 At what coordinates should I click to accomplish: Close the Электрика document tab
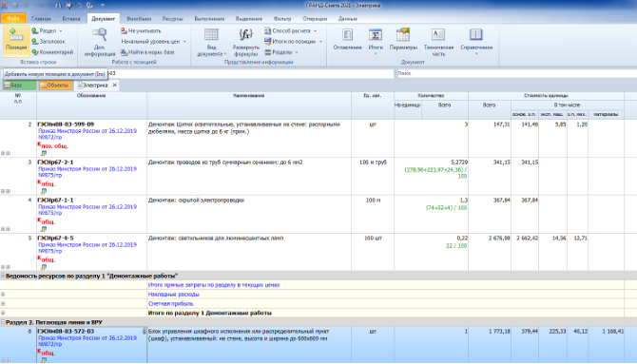pyautogui.click(x=114, y=85)
